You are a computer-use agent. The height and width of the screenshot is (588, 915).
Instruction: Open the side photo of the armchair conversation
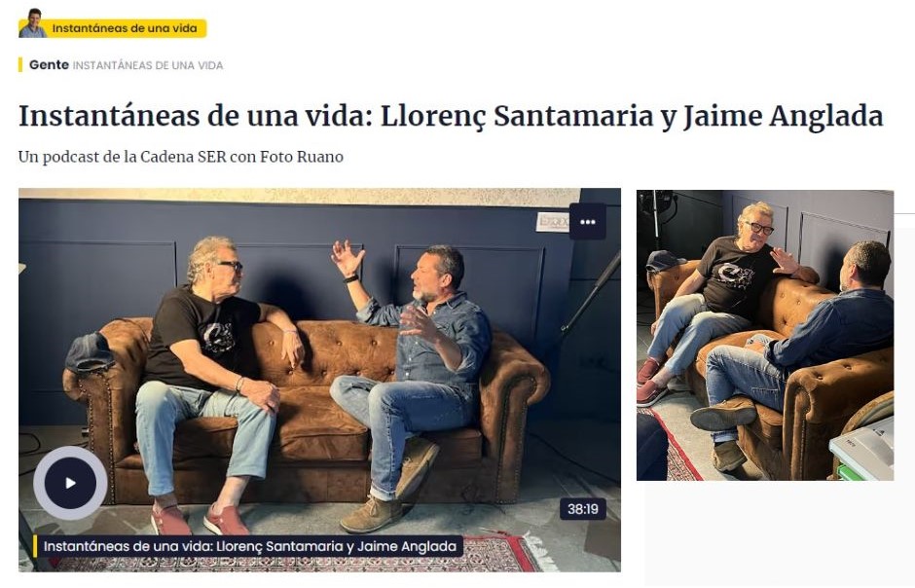[765, 336]
